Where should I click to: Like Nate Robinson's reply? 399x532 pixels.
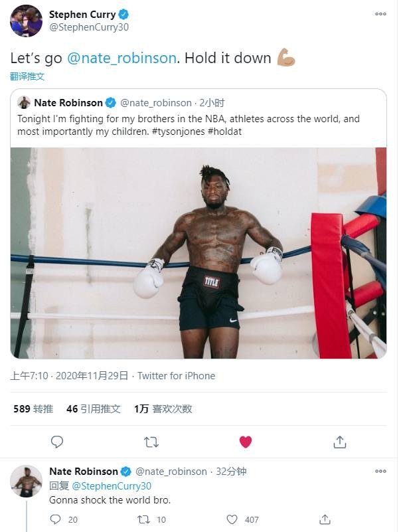click(232, 519)
